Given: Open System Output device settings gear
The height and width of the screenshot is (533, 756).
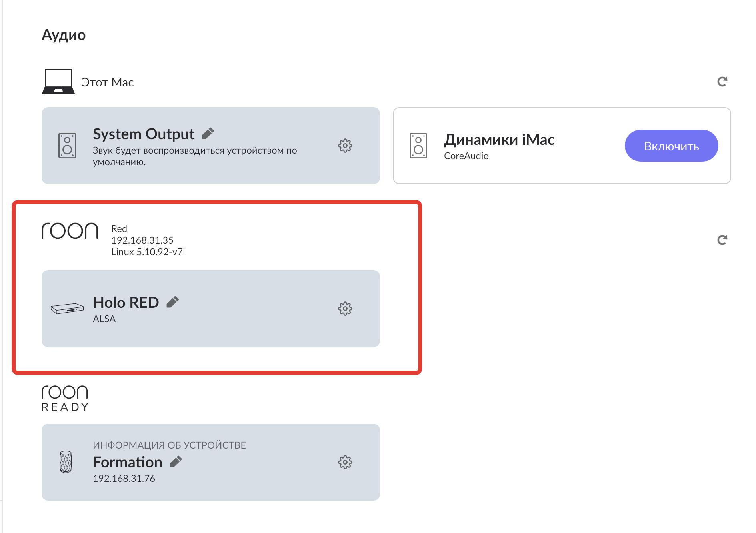Looking at the screenshot, I should point(345,146).
